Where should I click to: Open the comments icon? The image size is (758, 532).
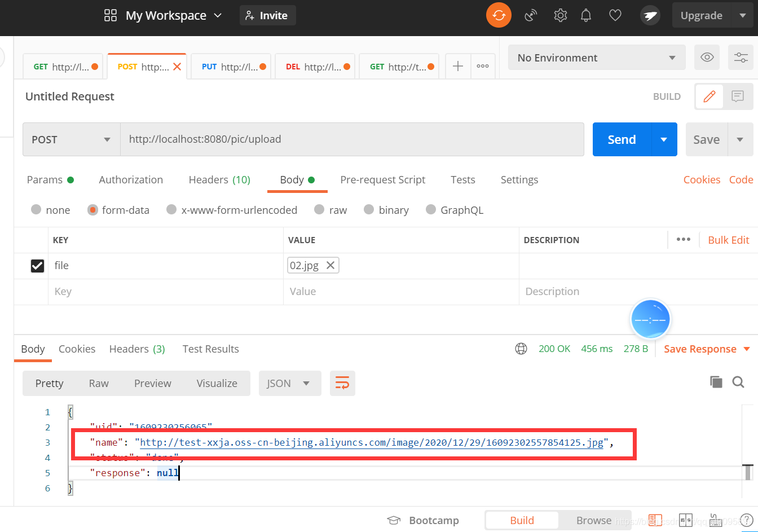(738, 96)
